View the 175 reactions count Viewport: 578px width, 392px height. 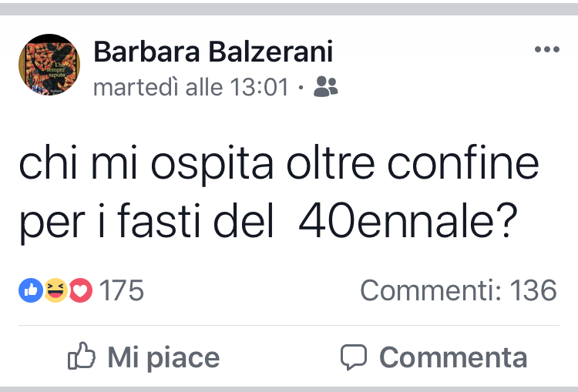[x=122, y=290]
